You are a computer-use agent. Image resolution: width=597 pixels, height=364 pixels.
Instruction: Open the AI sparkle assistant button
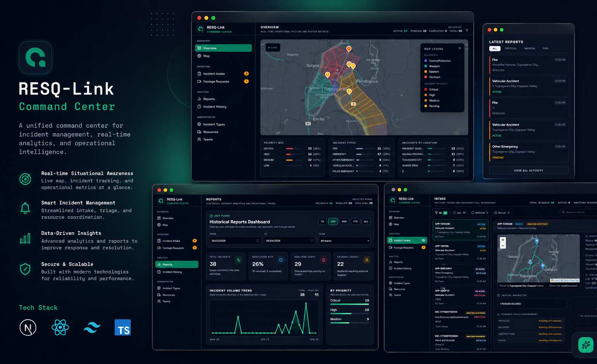click(585, 344)
